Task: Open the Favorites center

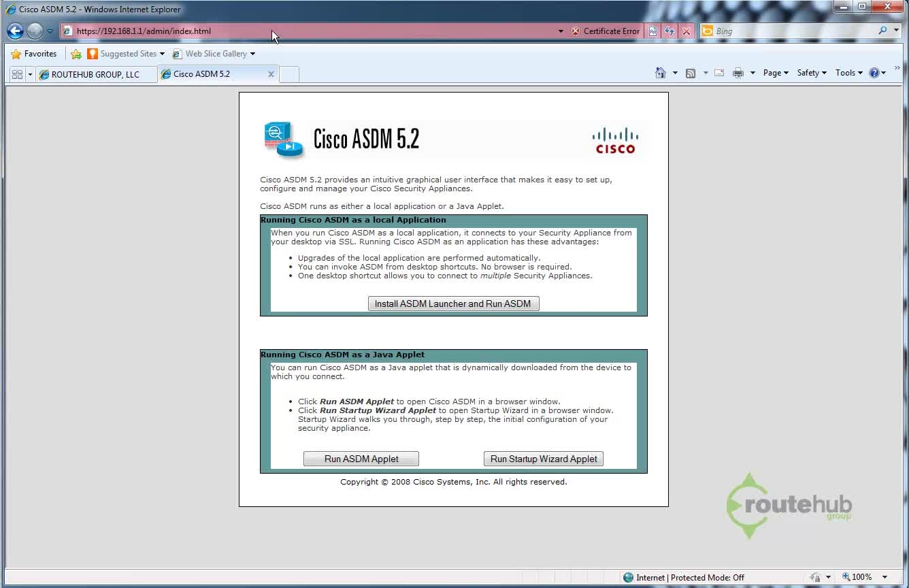Action: 34,54
